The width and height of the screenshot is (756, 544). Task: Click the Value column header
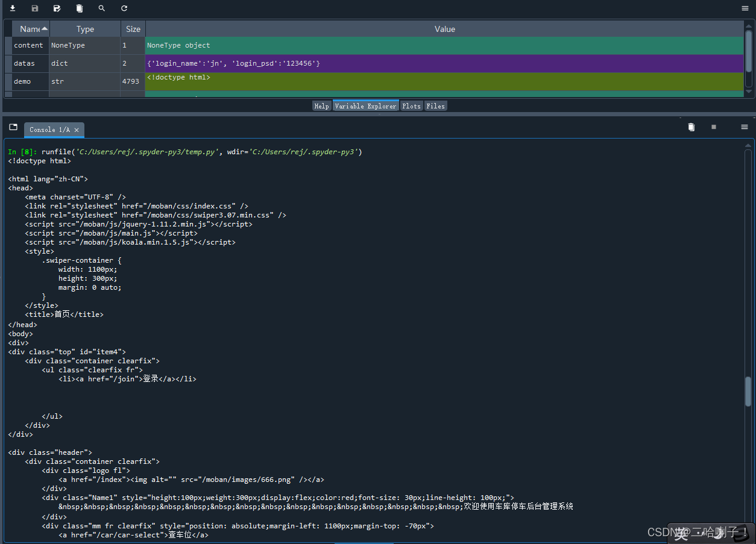(445, 29)
